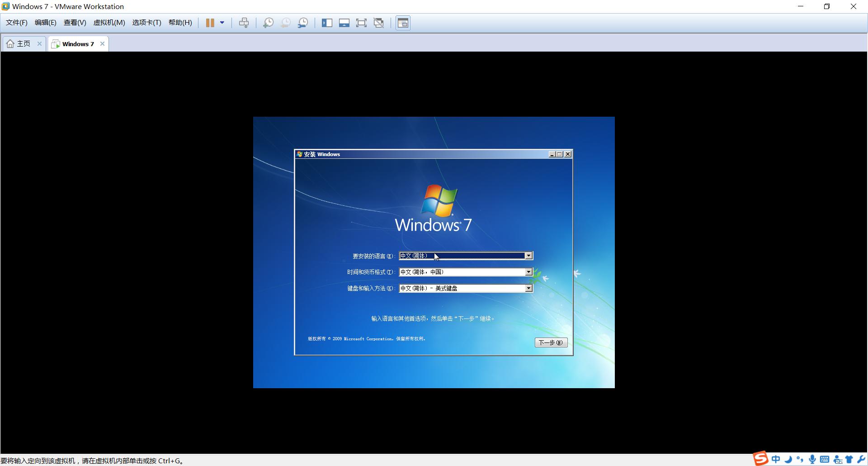
Task: Expand the 时间和货币格式 dropdown
Action: point(528,272)
